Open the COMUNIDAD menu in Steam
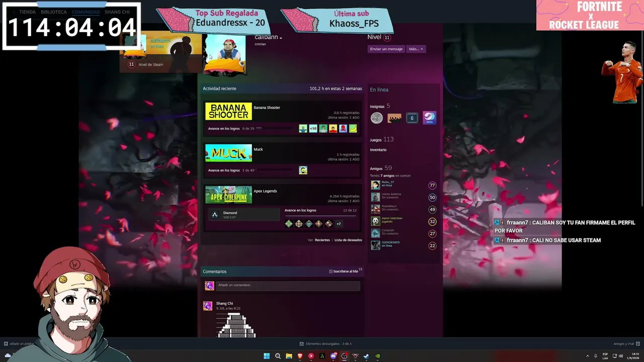The image size is (644, 362). pos(86,12)
